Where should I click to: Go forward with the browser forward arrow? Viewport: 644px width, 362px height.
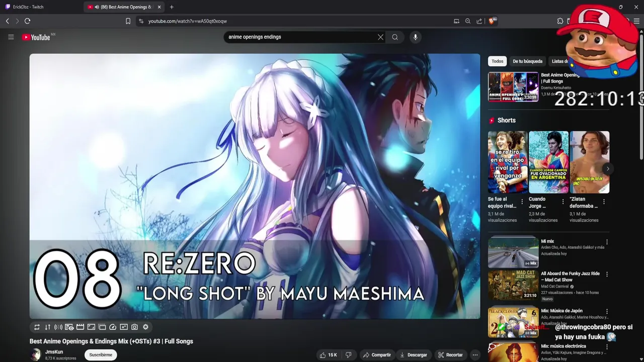[x=17, y=21]
